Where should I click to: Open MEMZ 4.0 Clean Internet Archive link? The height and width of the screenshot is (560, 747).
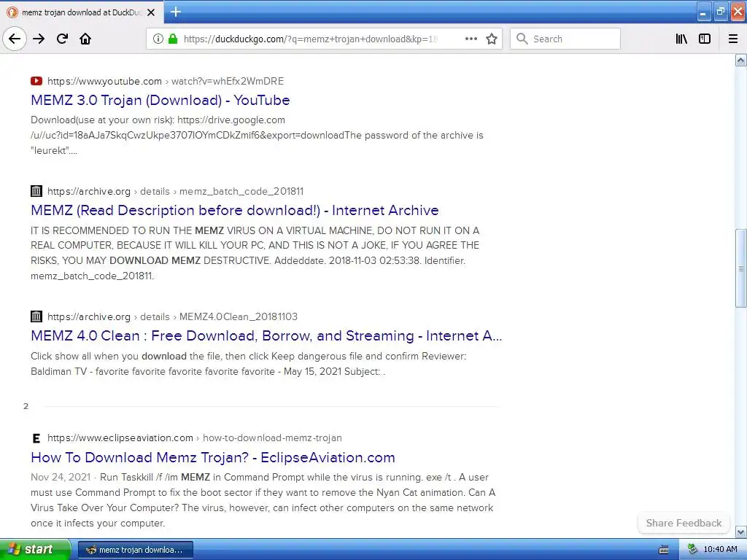pyautogui.click(x=266, y=335)
